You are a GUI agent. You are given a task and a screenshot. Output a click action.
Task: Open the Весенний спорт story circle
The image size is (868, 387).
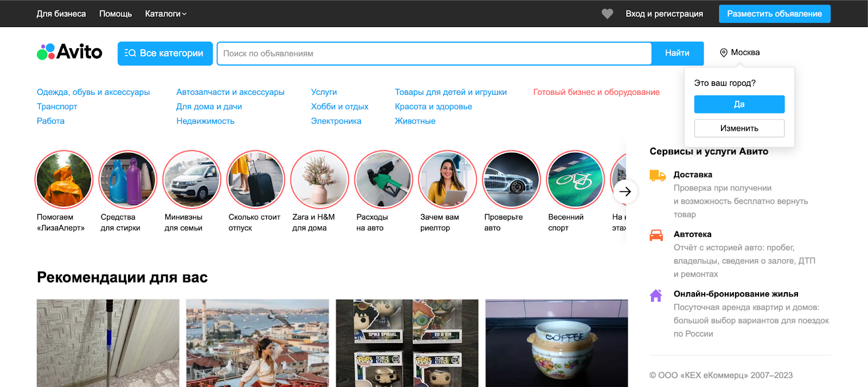(576, 179)
